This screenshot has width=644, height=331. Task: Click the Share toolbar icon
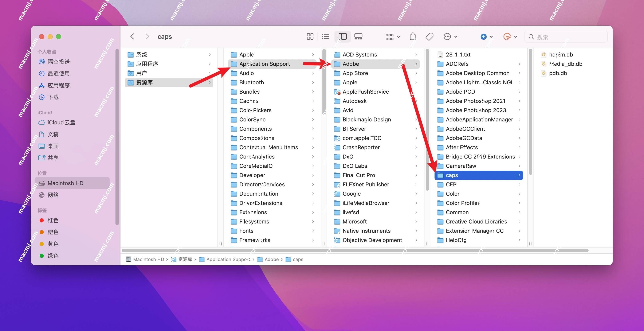click(x=413, y=36)
